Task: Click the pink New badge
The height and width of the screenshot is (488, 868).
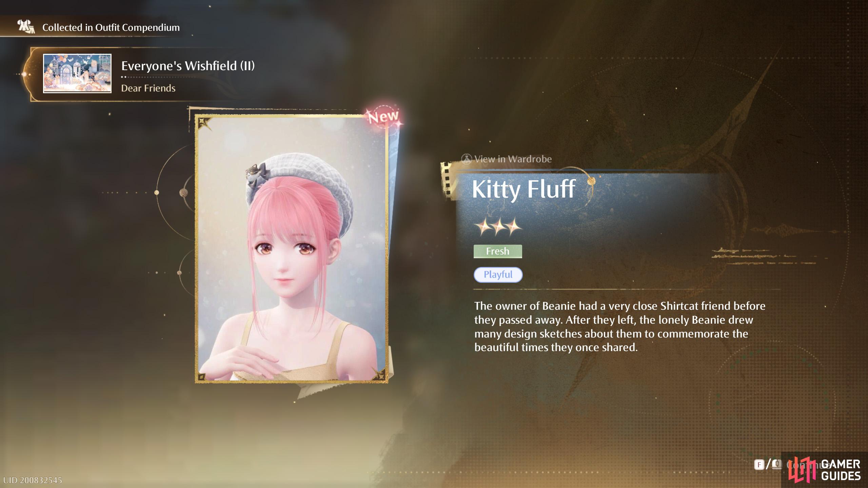Action: (384, 116)
